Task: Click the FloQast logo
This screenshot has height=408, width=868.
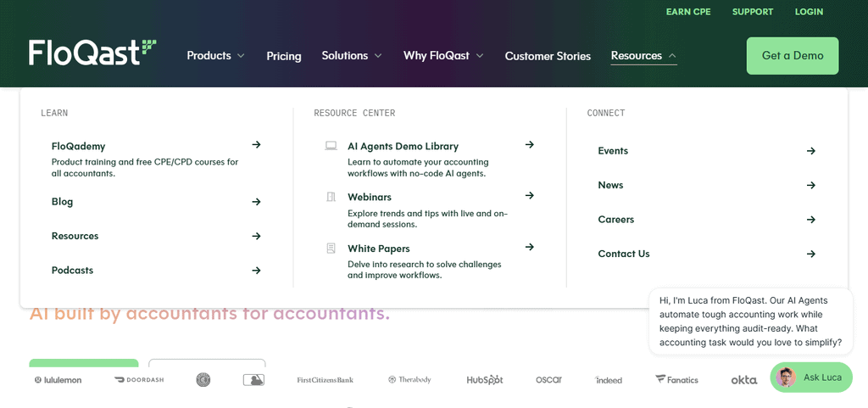Action: click(92, 53)
